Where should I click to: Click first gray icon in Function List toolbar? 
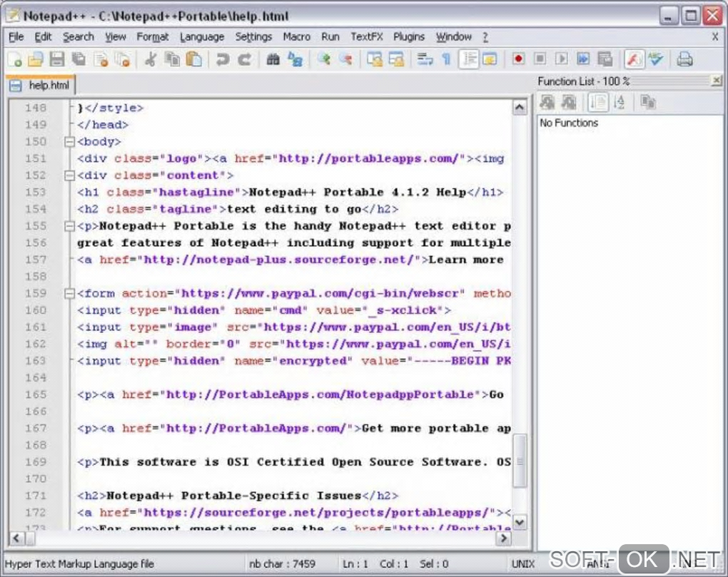pos(547,102)
